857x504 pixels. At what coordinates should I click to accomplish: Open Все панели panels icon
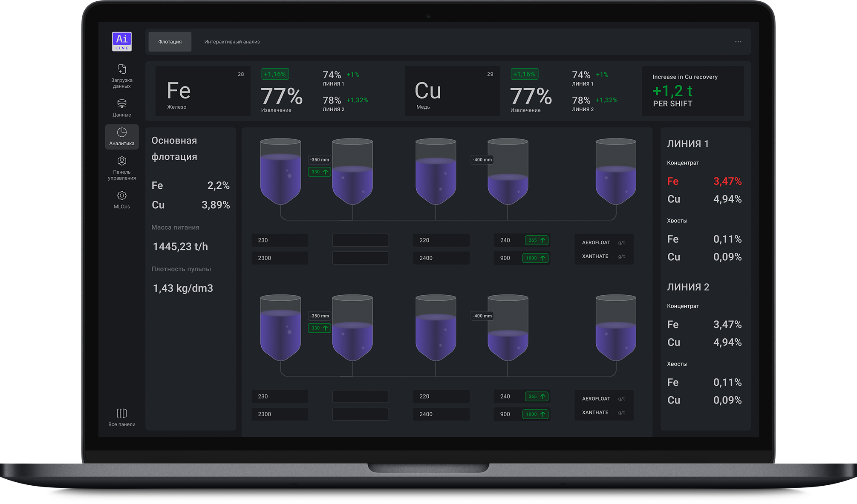click(x=122, y=413)
